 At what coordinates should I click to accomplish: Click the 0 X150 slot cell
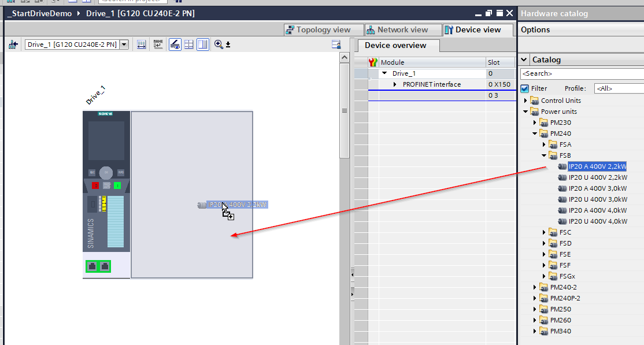(500, 84)
